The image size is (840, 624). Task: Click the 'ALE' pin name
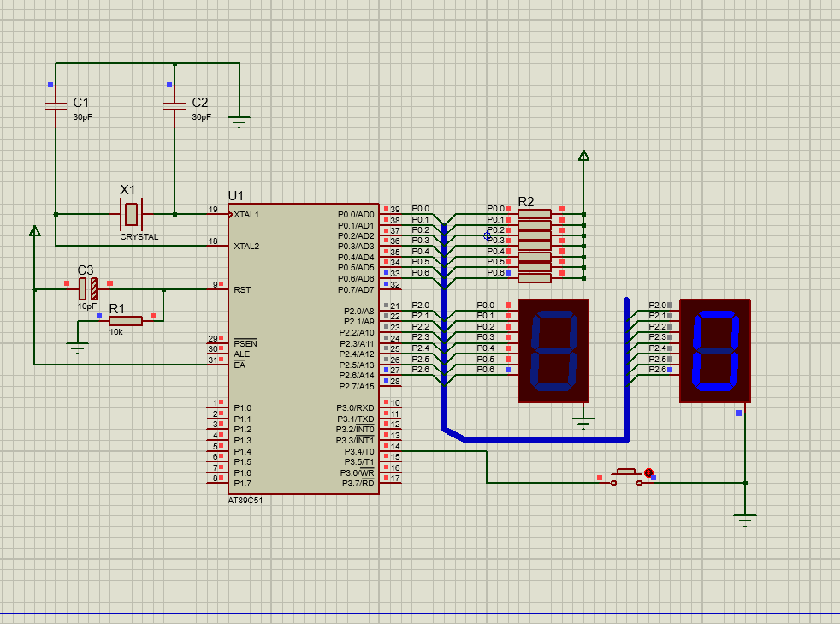coord(241,354)
